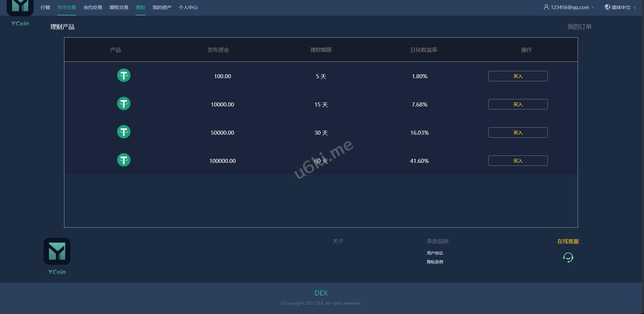Open the 简体中文 language selector
The image size is (644, 314).
click(x=621, y=7)
